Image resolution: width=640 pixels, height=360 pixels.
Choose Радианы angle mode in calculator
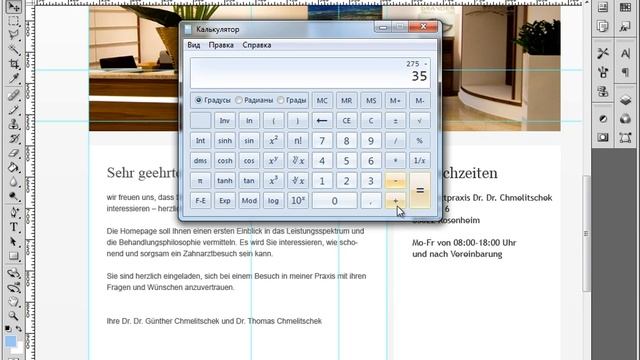254,100
